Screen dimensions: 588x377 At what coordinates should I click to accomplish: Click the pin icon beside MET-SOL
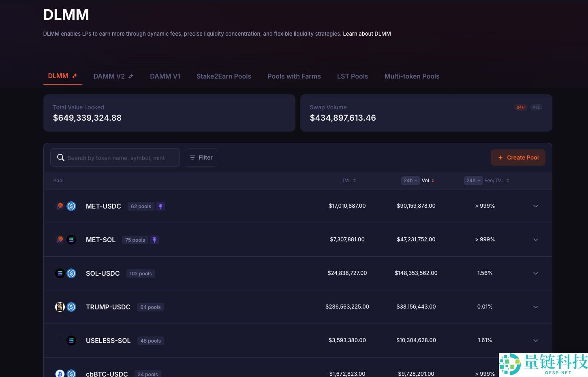(x=154, y=240)
